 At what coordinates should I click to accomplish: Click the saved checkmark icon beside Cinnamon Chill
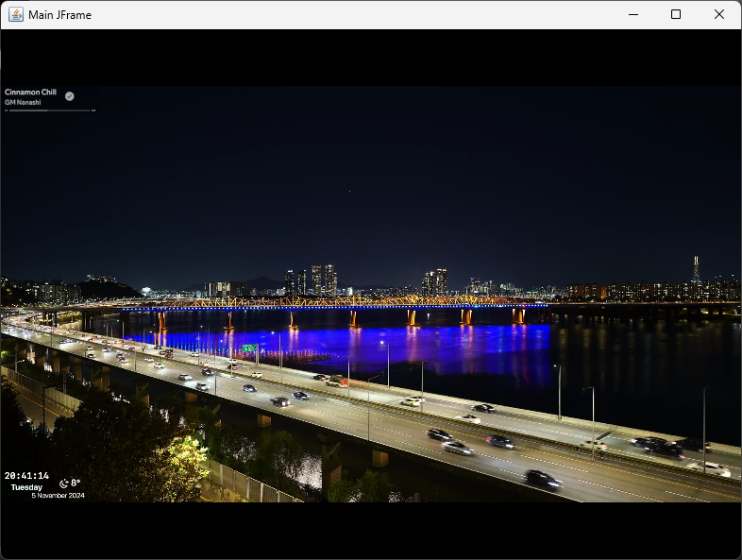click(x=70, y=95)
